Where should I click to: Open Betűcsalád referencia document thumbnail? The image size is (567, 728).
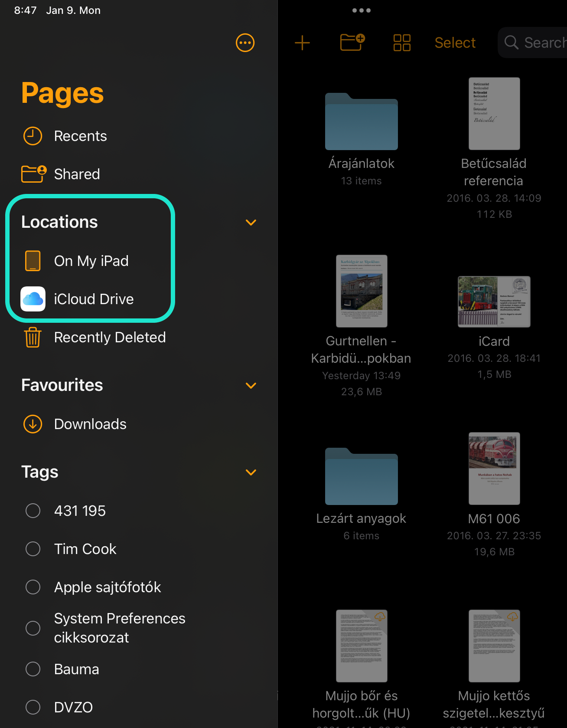(x=494, y=114)
